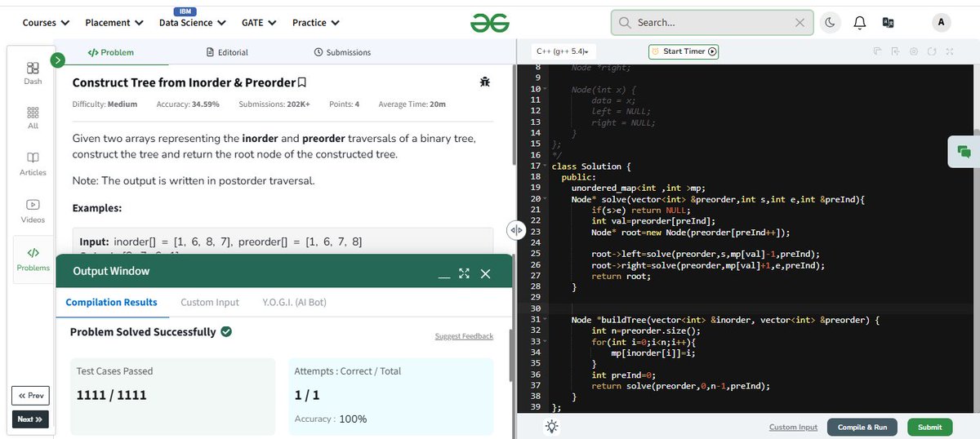The width and height of the screenshot is (980, 439).
Task: Open Videos in the left sidebar
Action: point(33,211)
